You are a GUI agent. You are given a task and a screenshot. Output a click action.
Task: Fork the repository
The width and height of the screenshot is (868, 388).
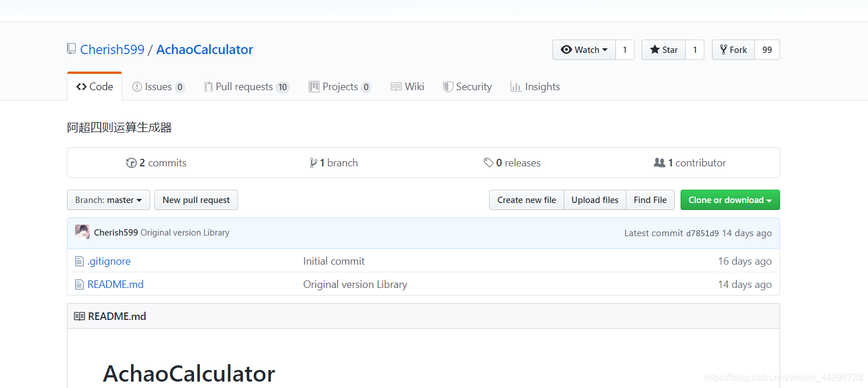pos(734,49)
